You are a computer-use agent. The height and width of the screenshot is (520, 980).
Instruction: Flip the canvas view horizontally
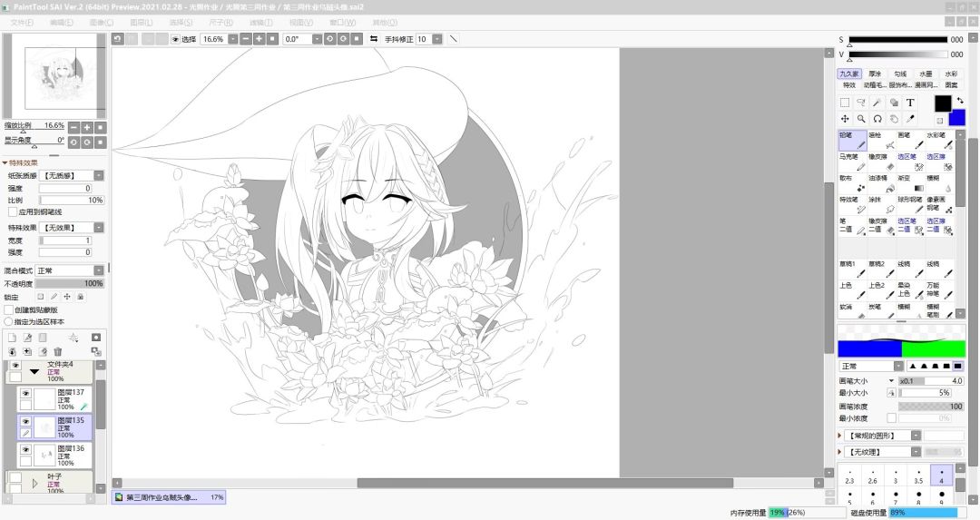pyautogui.click(x=374, y=39)
